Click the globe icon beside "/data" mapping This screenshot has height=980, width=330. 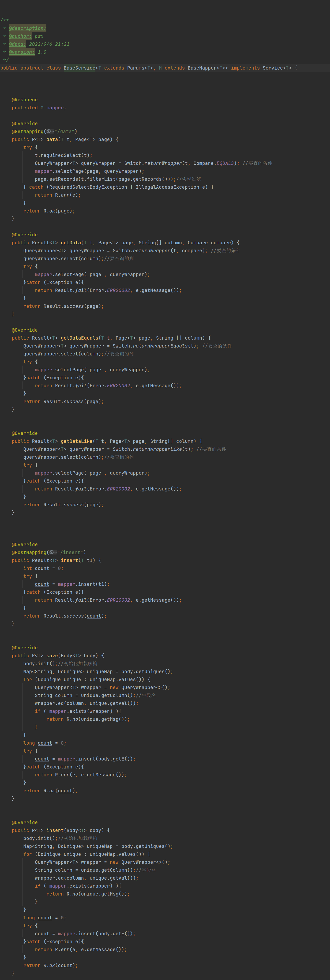[x=49, y=132]
